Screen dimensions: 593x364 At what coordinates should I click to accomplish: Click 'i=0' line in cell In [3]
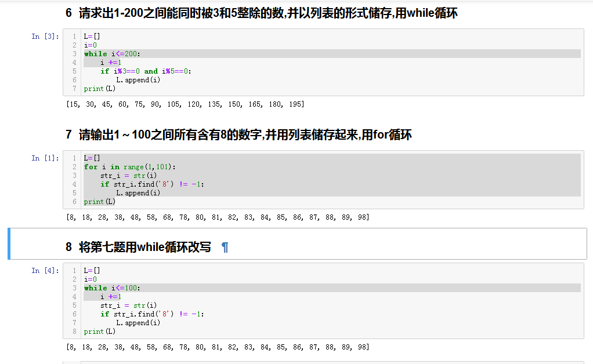click(91, 45)
